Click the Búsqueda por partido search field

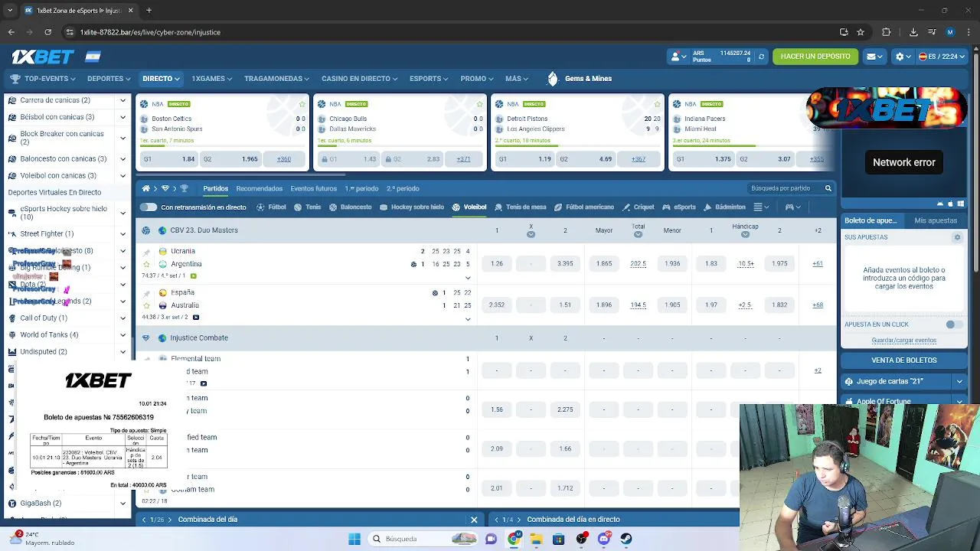[784, 188]
